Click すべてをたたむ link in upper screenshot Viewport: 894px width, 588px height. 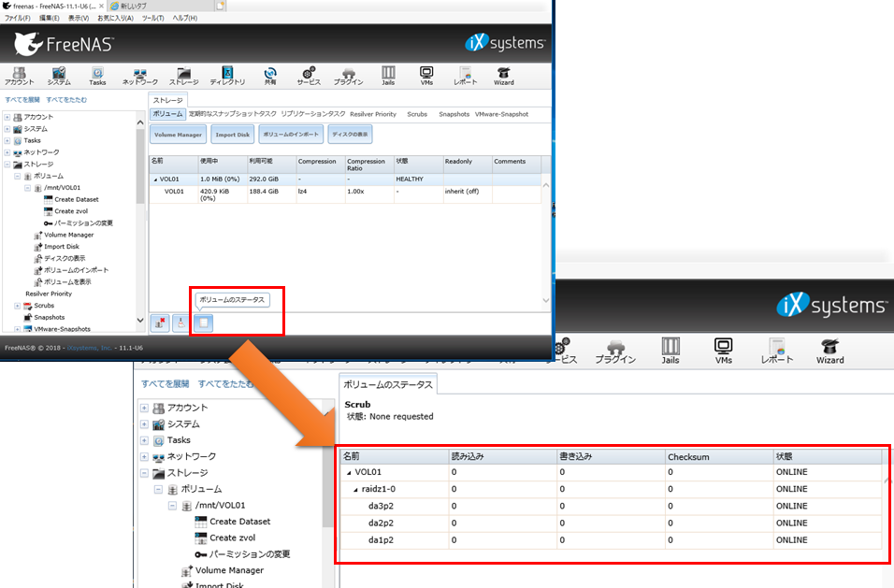click(x=66, y=100)
